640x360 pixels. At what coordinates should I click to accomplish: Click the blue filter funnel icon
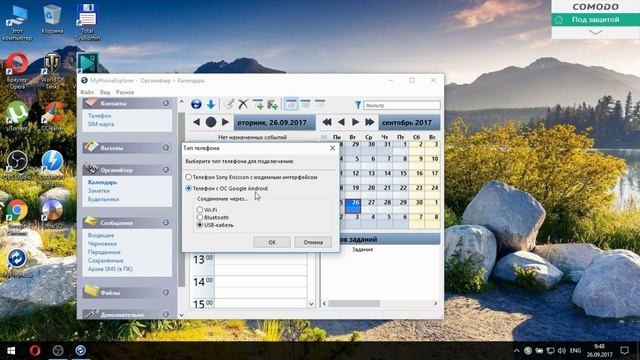coord(358,105)
